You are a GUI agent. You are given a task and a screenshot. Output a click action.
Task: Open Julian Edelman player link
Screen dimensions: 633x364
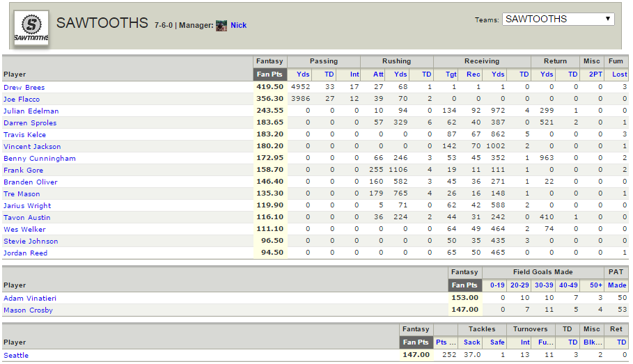coord(31,111)
